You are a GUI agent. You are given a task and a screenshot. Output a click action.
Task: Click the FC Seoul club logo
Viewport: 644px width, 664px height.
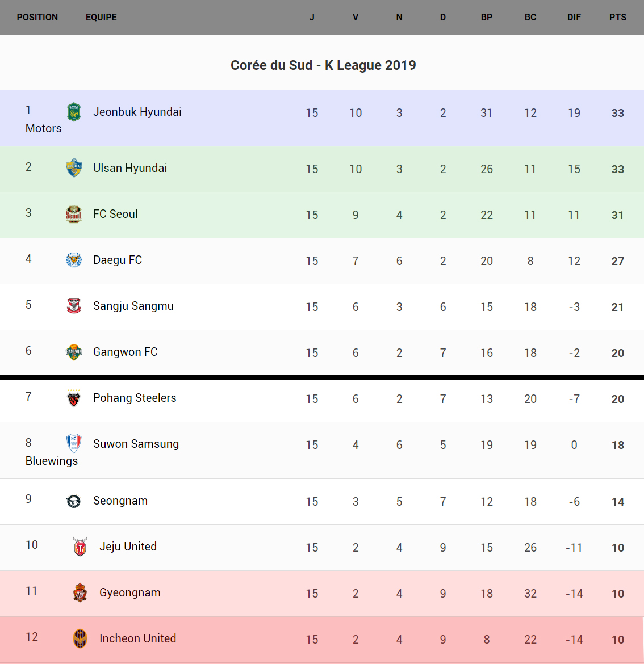pos(74,215)
